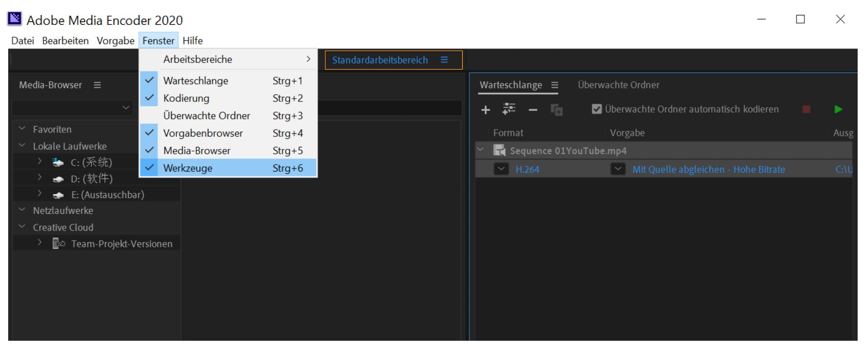Click the red Stop Queue button
The height and width of the screenshot is (350, 868).
pyautogui.click(x=806, y=109)
